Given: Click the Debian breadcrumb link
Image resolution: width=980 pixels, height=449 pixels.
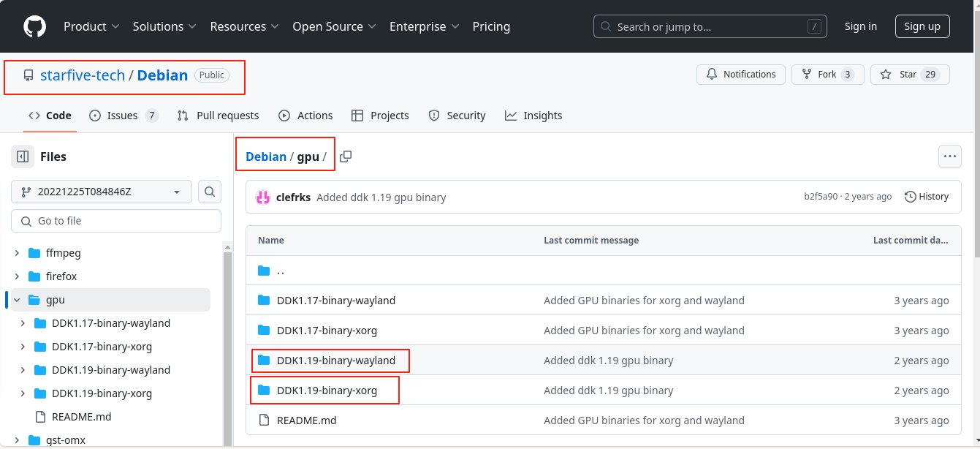Looking at the screenshot, I should pos(266,156).
